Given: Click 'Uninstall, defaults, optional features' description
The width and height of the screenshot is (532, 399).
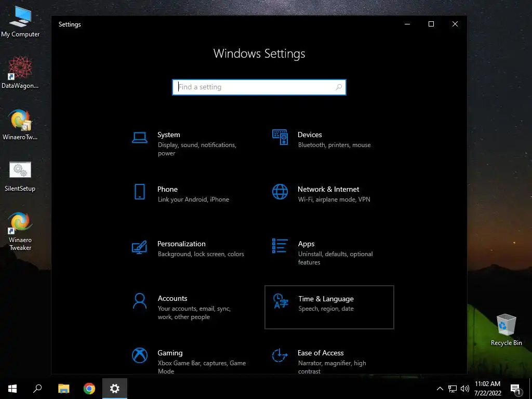Looking at the screenshot, I should (335, 258).
